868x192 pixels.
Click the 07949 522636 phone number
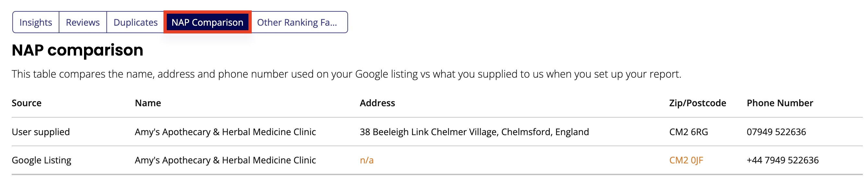pos(776,132)
